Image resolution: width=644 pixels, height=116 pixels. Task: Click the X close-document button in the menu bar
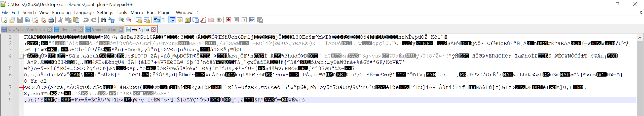641,13
